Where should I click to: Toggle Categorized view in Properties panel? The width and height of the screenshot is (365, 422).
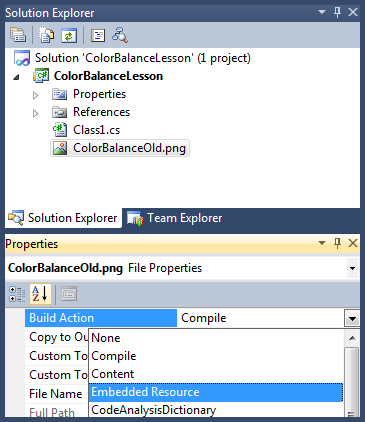(x=17, y=294)
